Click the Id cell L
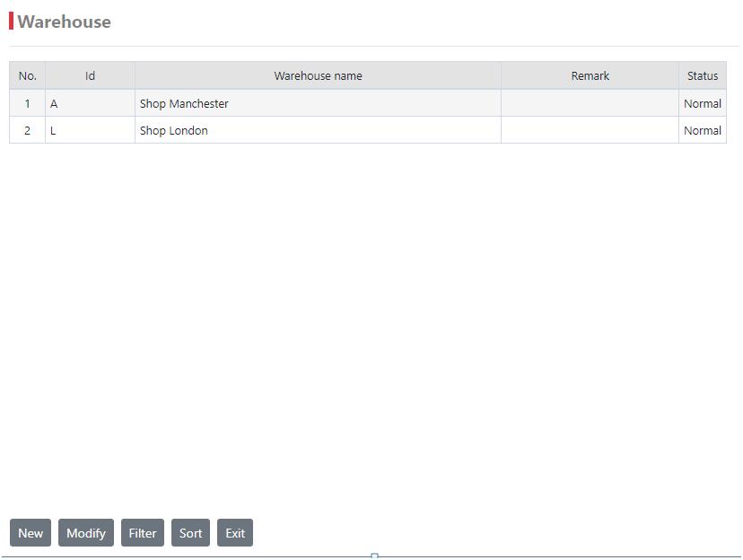This screenshot has width=743, height=560. [90, 130]
